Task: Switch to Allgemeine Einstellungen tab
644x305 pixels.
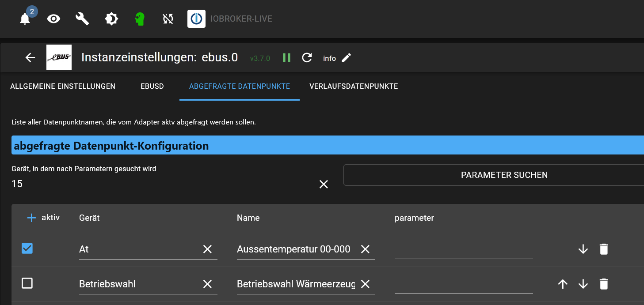Action: tap(63, 87)
